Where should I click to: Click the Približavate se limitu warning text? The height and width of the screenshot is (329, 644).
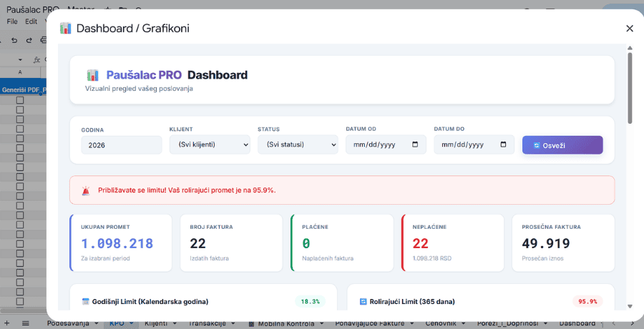(187, 190)
